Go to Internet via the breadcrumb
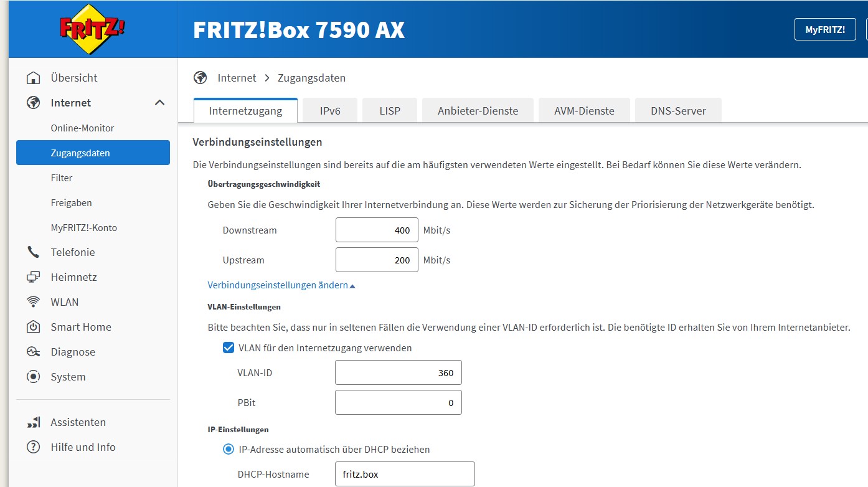Image resolution: width=868 pixels, height=487 pixels. pos(237,78)
